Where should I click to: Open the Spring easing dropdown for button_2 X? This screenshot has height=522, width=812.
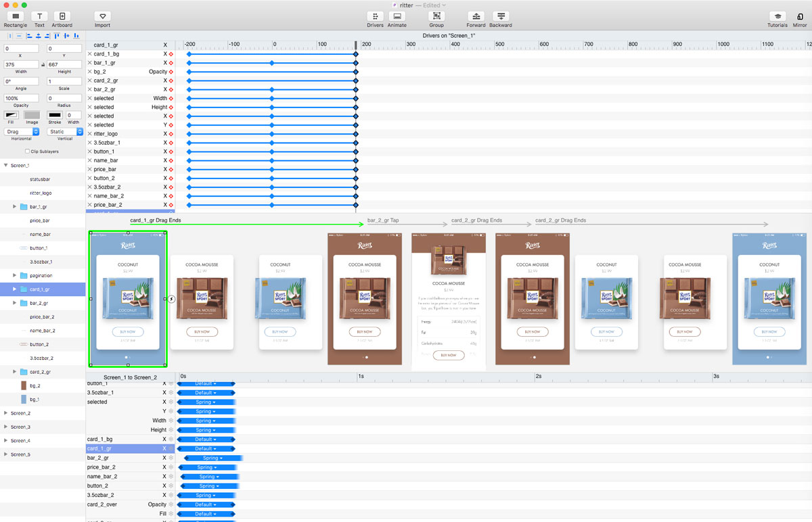210,485
